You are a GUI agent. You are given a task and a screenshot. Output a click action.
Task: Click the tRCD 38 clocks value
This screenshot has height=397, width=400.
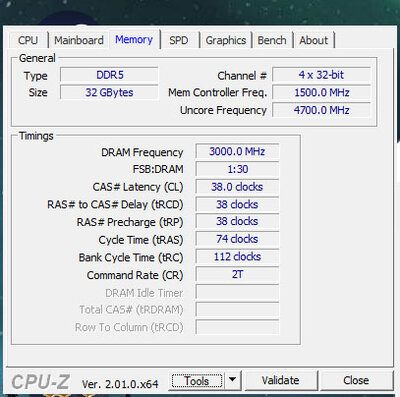[237, 204]
